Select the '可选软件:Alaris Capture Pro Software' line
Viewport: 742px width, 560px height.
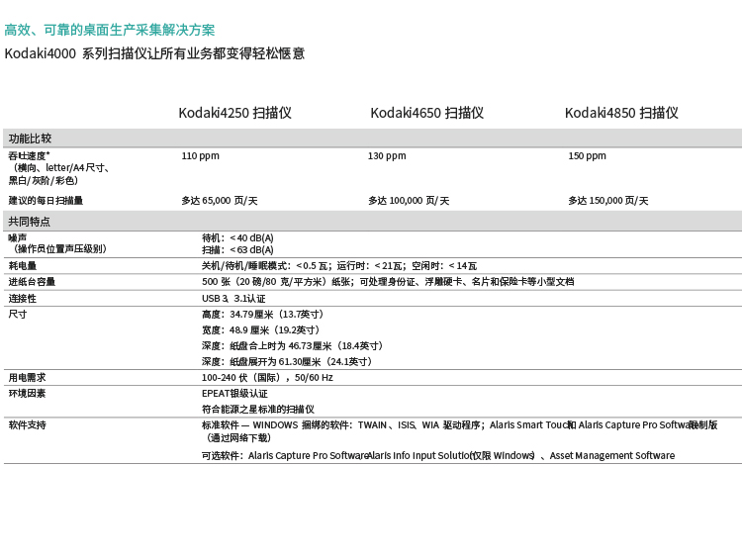438,455
